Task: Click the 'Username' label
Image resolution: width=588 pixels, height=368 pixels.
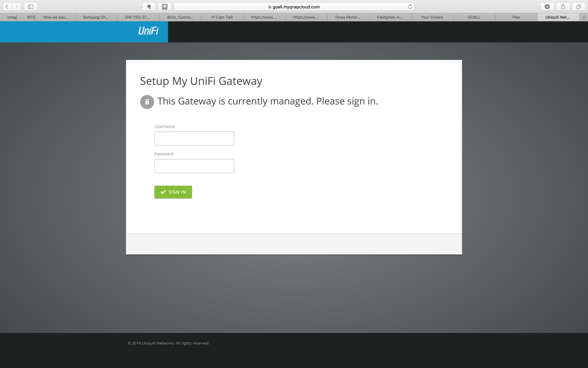Action: pyautogui.click(x=164, y=126)
